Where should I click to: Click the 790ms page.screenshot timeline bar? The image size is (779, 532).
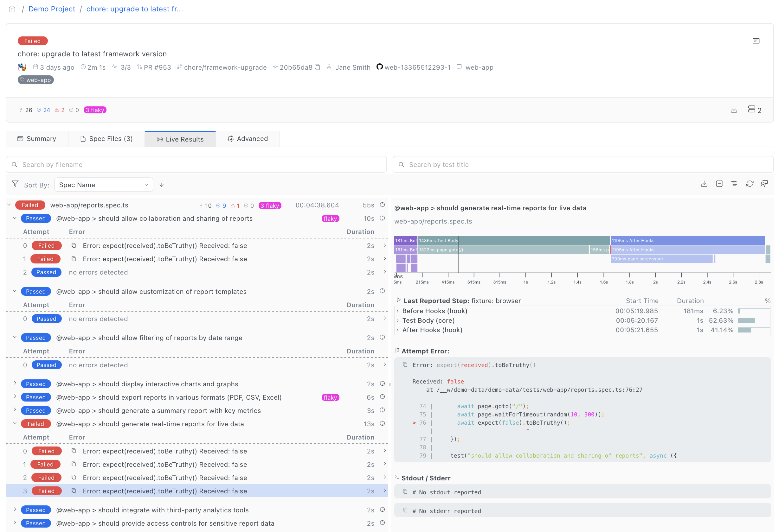[661, 259]
